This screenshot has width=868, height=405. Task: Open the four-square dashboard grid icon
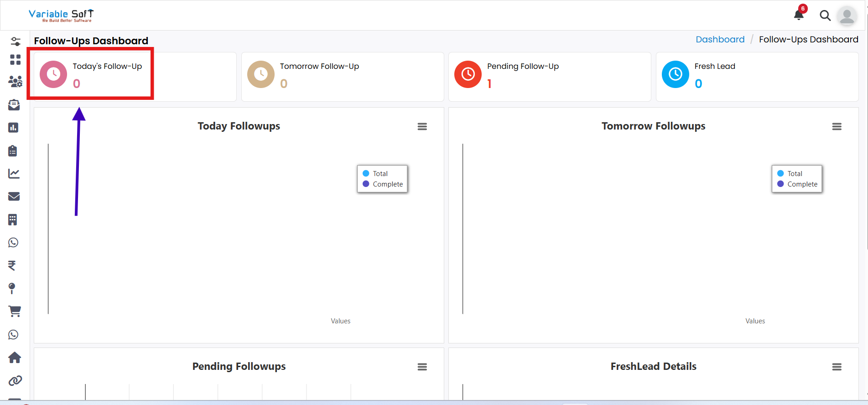(x=15, y=60)
